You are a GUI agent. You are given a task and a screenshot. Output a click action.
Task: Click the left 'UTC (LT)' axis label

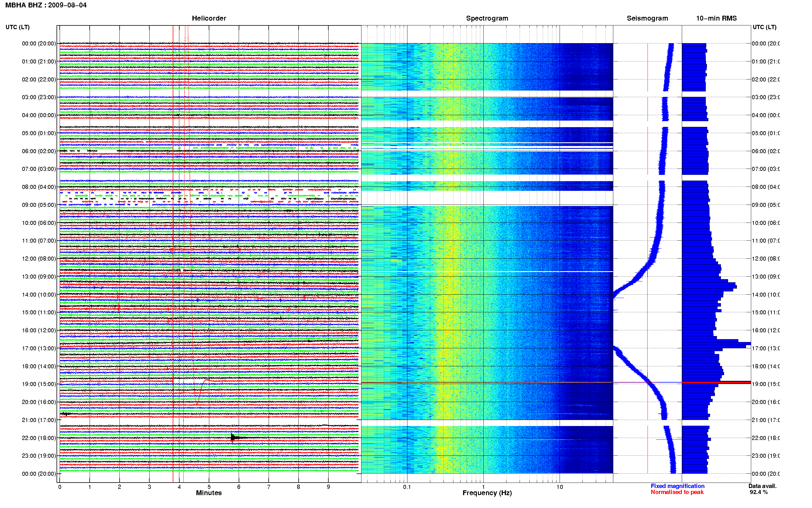coord(17,27)
